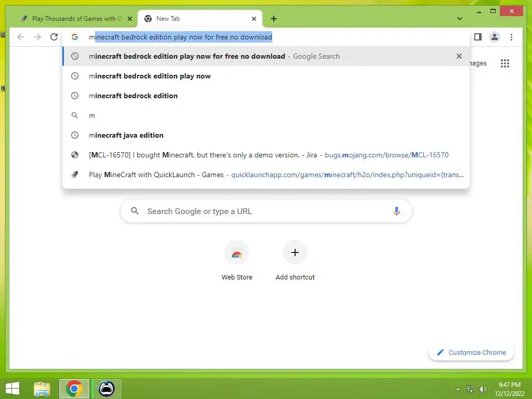The image size is (532, 399).
Task: Open a new tab with the plus button
Action: (x=274, y=19)
